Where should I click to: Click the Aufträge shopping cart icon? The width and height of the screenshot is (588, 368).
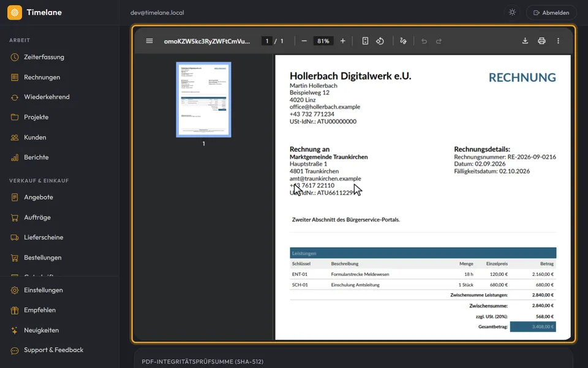click(x=15, y=217)
